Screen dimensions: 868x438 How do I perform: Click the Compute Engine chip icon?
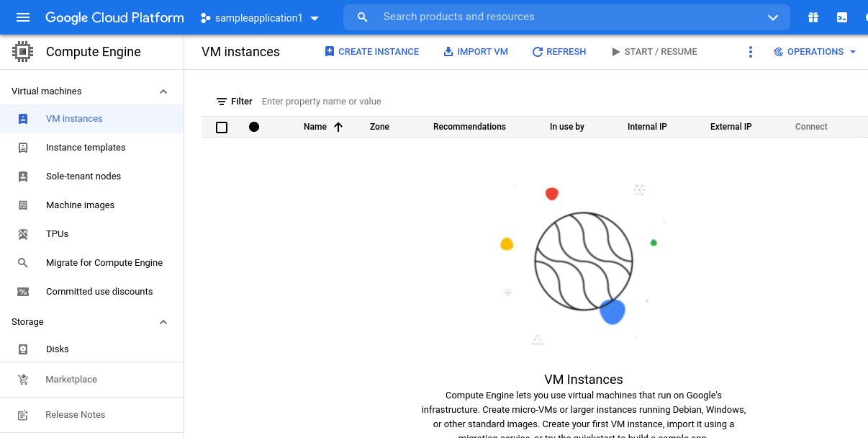coord(23,52)
